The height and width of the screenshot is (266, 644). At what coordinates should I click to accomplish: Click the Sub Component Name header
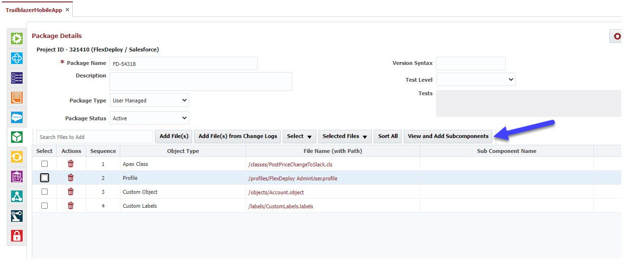tap(507, 151)
